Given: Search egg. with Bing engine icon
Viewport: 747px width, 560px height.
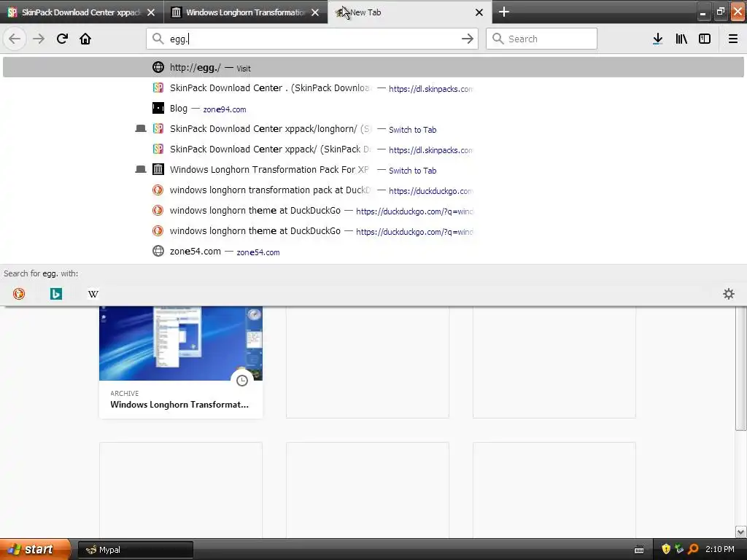Looking at the screenshot, I should (x=56, y=294).
